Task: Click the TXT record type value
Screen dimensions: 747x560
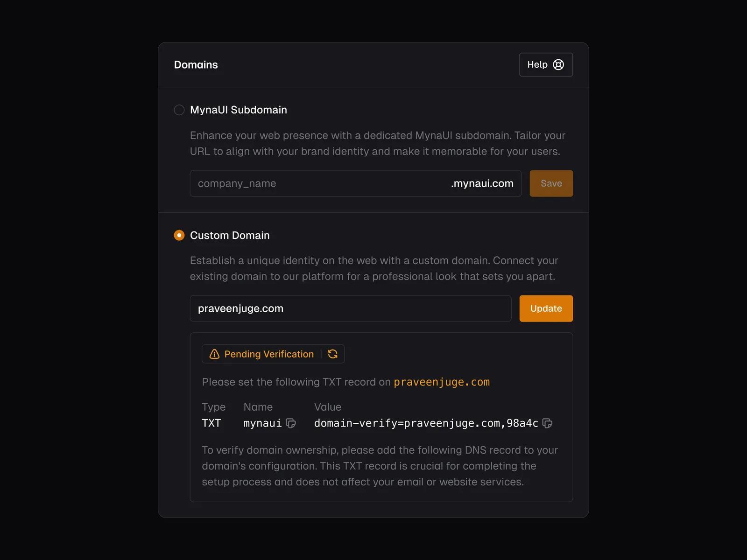Action: (x=211, y=423)
